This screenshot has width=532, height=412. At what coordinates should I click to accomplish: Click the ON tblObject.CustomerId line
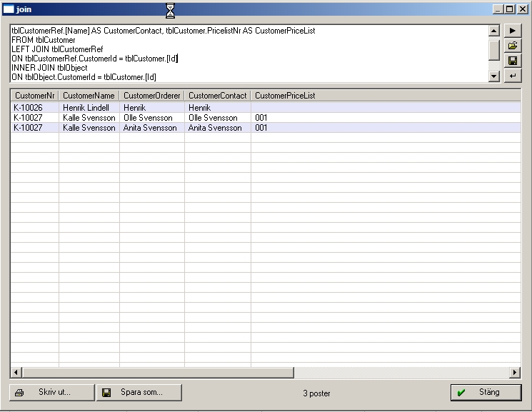pos(84,77)
